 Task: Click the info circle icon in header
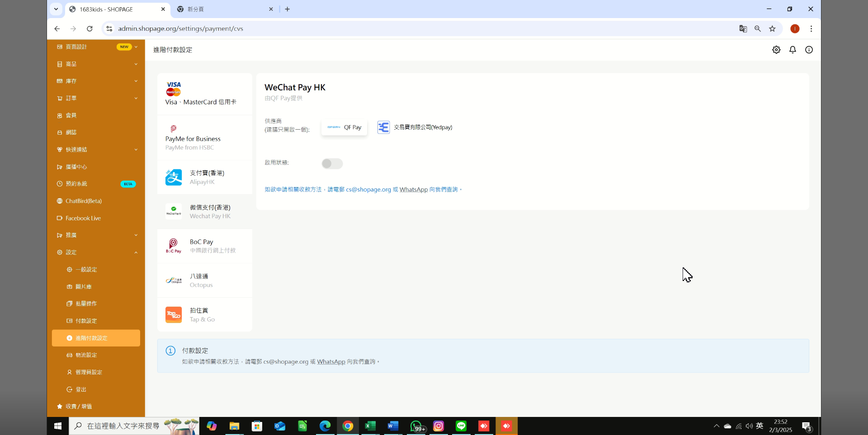pyautogui.click(x=809, y=50)
